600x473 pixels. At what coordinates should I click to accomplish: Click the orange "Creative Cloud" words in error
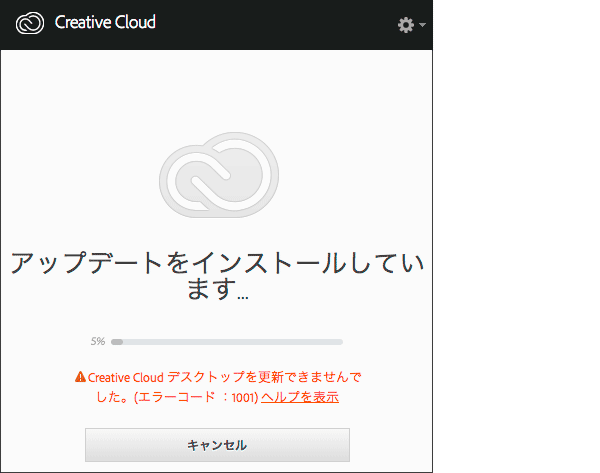tap(125, 378)
